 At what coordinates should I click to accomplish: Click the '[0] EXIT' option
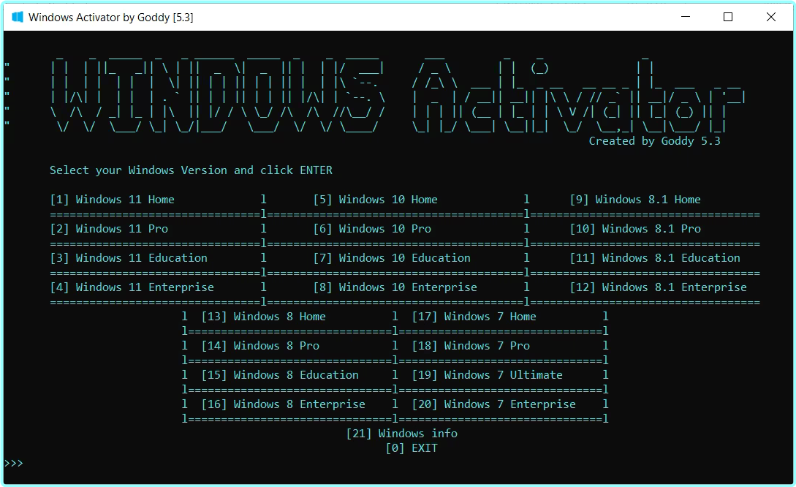(412, 448)
